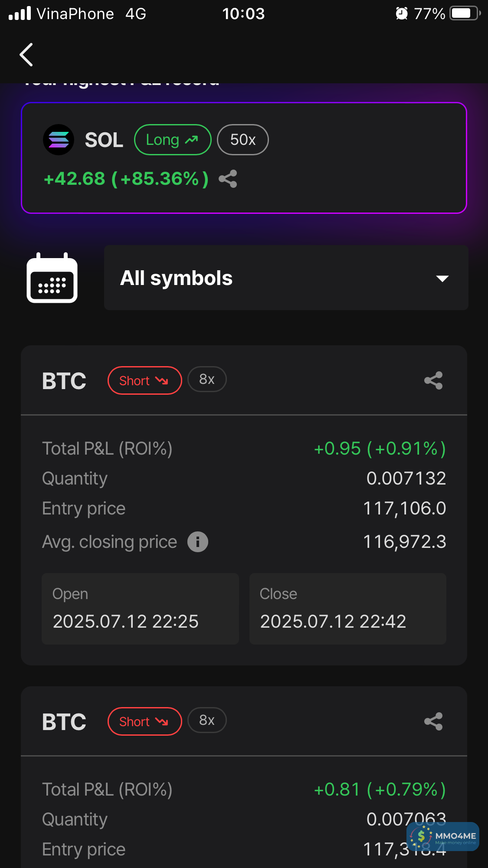Tap the Close time box 2025.07.12 22:42
The image size is (488, 868).
347,609
